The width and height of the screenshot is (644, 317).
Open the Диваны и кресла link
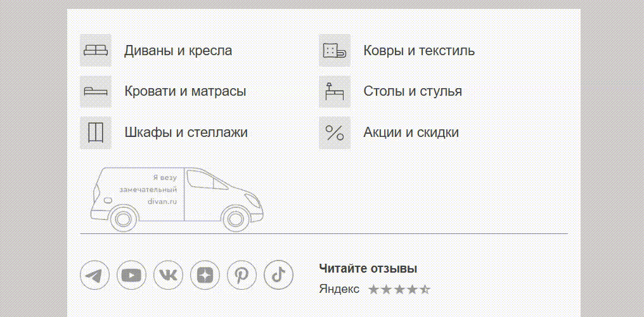178,51
